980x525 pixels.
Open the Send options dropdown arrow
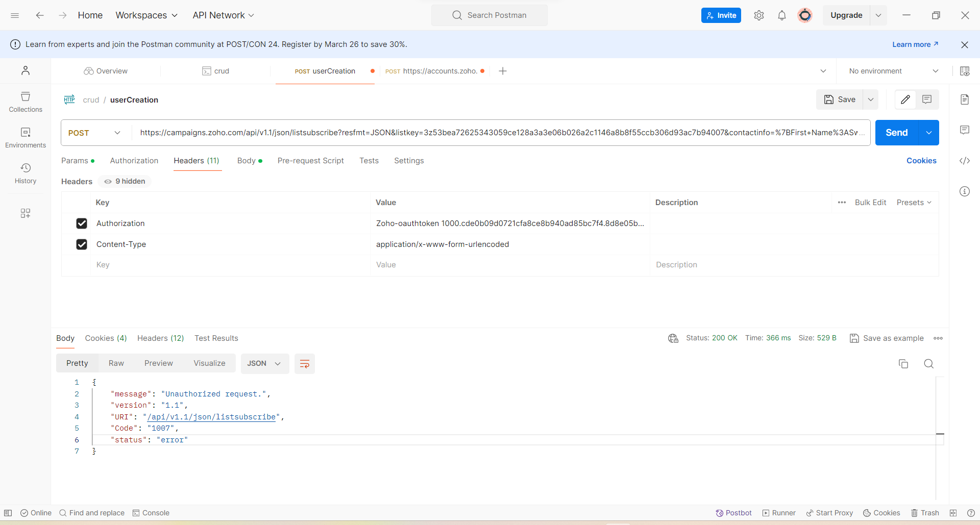coord(929,133)
